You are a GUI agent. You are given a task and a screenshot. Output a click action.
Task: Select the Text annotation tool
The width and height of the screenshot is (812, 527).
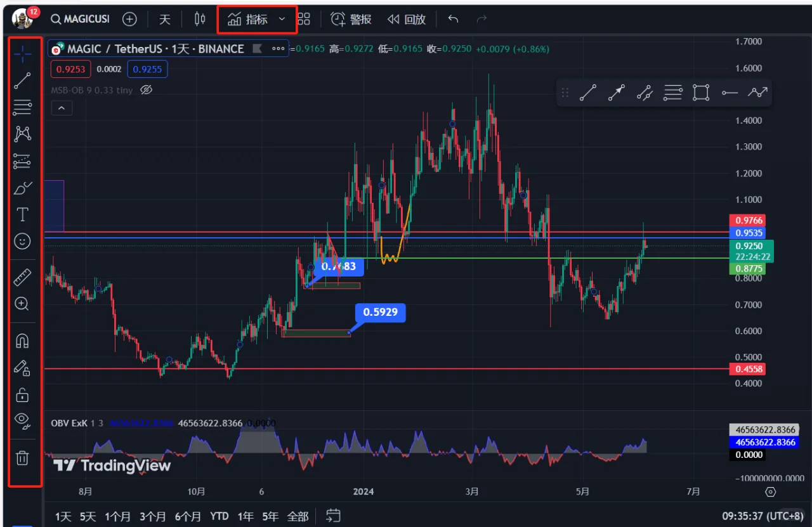(22, 214)
